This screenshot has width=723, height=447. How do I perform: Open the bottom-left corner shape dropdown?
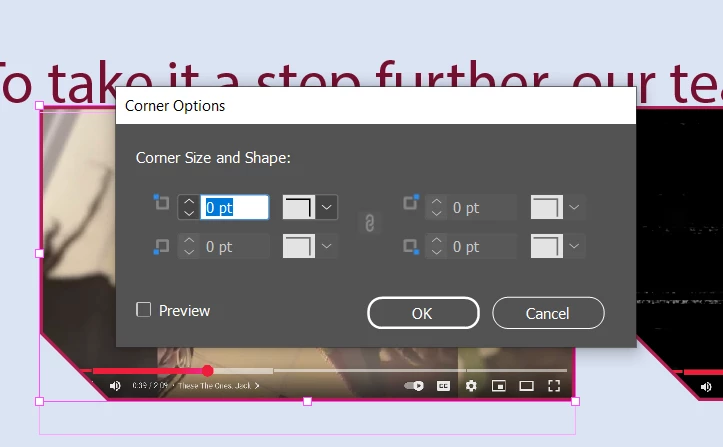[326, 246]
